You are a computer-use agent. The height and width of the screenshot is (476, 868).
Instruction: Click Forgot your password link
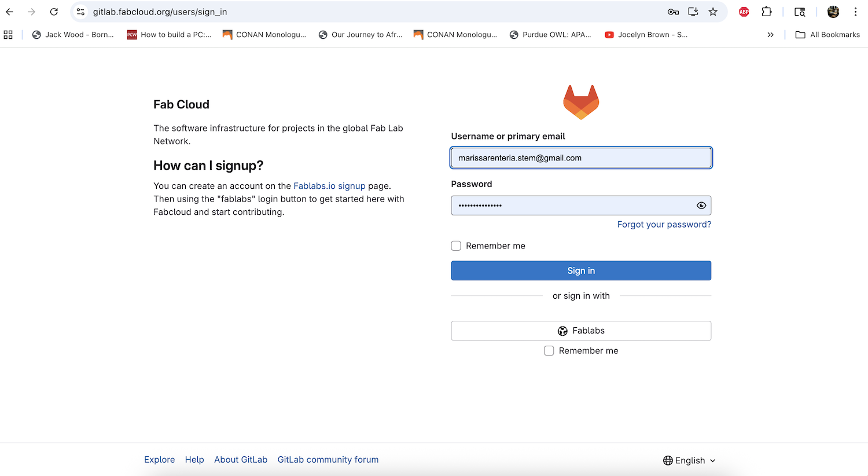[x=664, y=225]
